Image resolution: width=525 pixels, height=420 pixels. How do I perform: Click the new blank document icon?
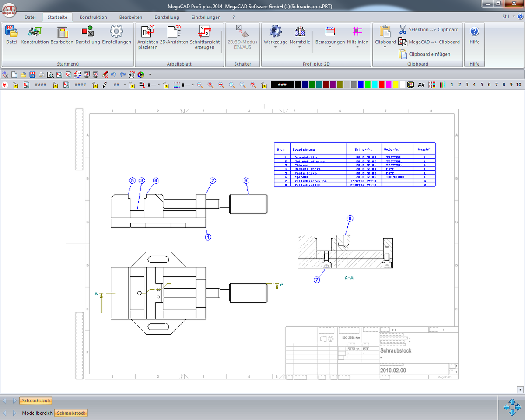click(x=14, y=75)
